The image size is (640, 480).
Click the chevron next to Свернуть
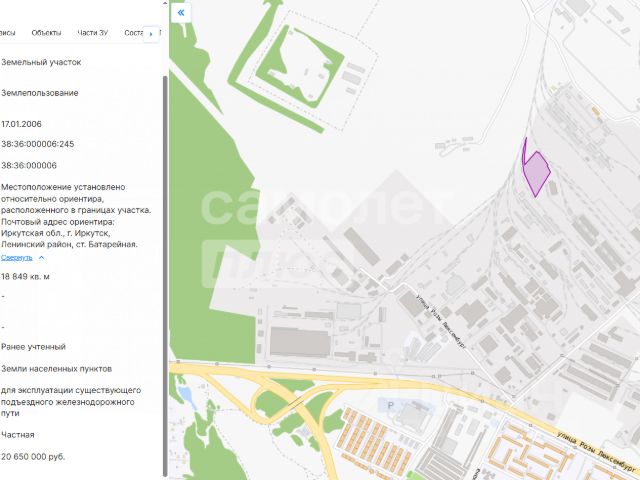pyautogui.click(x=41, y=258)
